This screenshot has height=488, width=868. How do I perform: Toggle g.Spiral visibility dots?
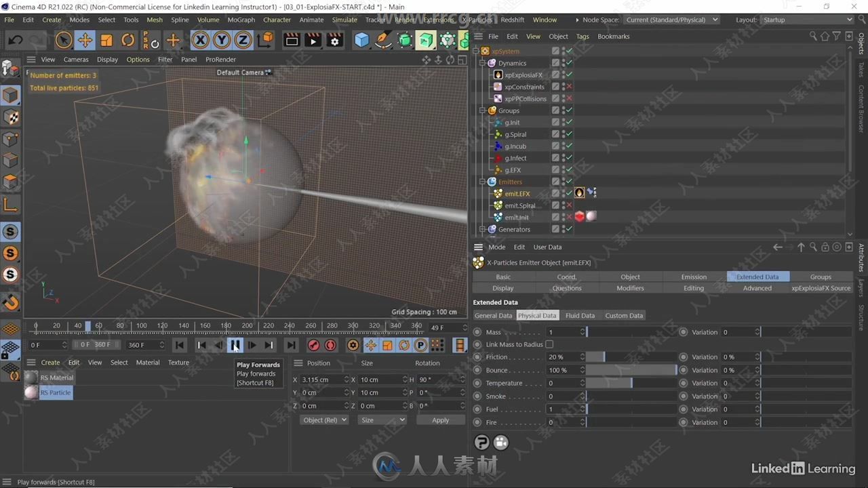click(563, 134)
